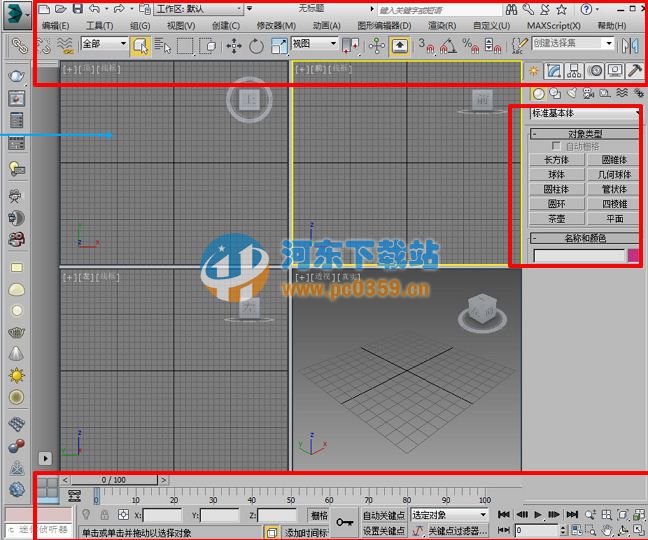
Task: Click the Mirror tool icon
Action: tap(631, 45)
